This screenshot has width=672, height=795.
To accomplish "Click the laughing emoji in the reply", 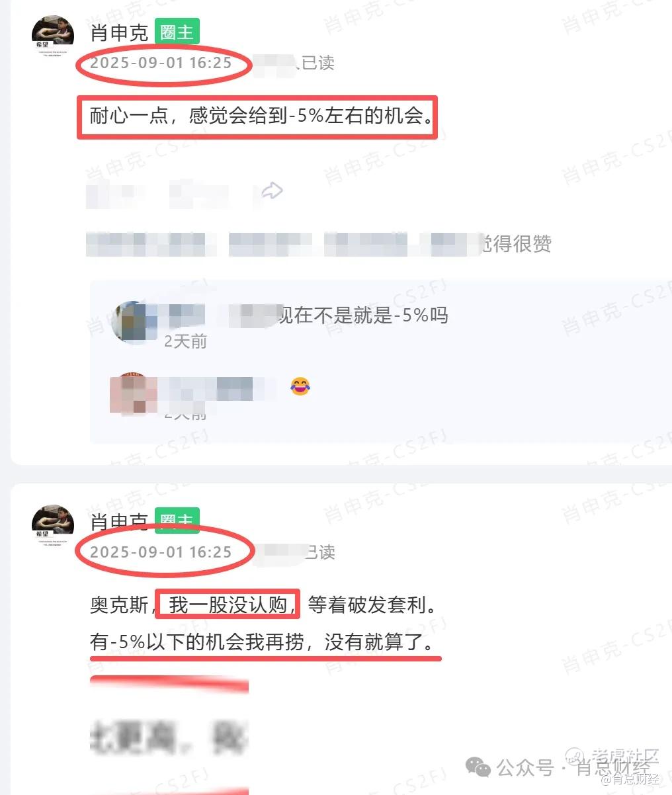I will click(300, 386).
